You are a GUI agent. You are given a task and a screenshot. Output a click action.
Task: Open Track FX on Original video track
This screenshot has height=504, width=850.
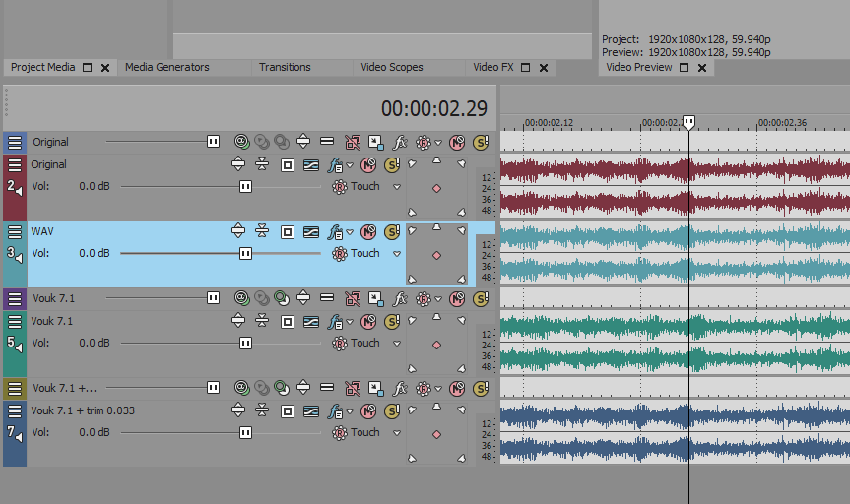[401, 142]
